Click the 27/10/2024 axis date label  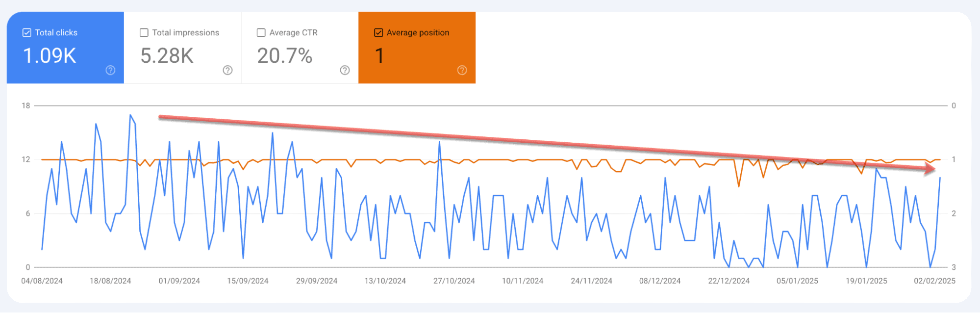tap(454, 281)
